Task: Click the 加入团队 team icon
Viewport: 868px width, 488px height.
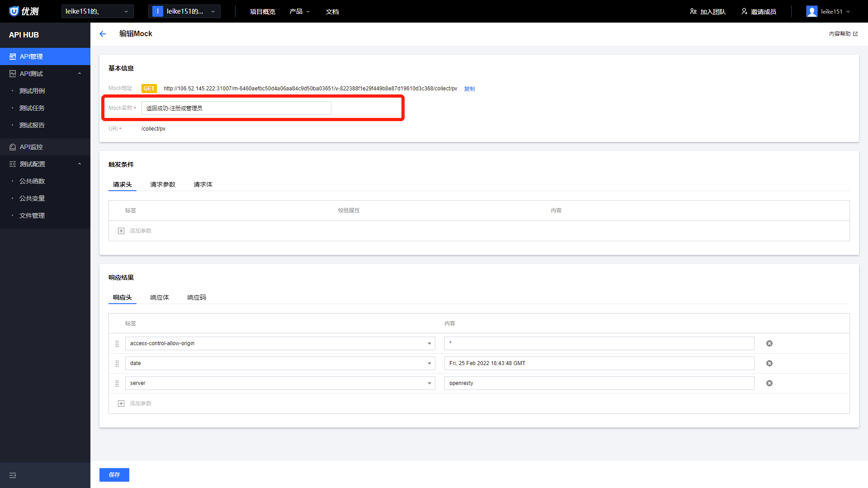Action: (693, 11)
